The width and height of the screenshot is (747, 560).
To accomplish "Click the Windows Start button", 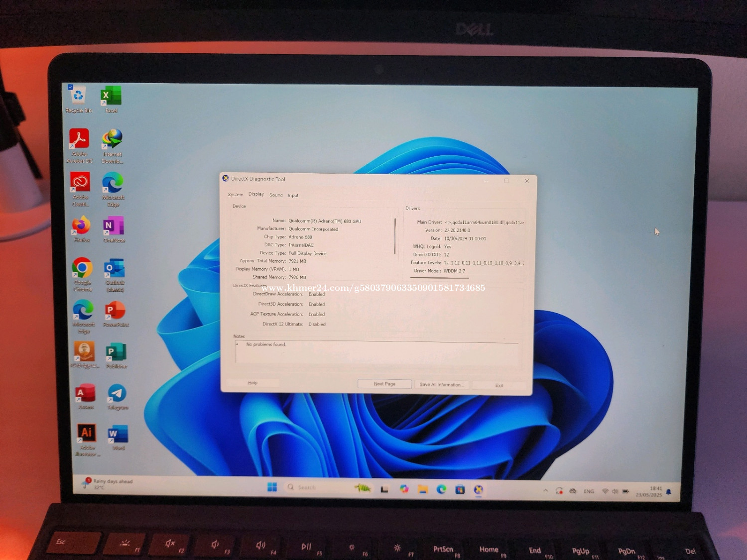I will (272, 487).
